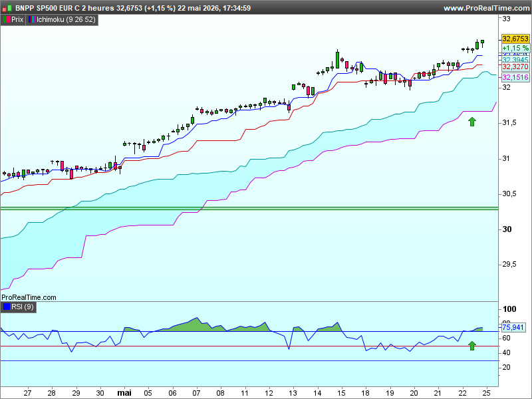Click the 07 date label on time axis
Image resolution: width=532 pixels, height=399 pixels.
pyautogui.click(x=196, y=393)
